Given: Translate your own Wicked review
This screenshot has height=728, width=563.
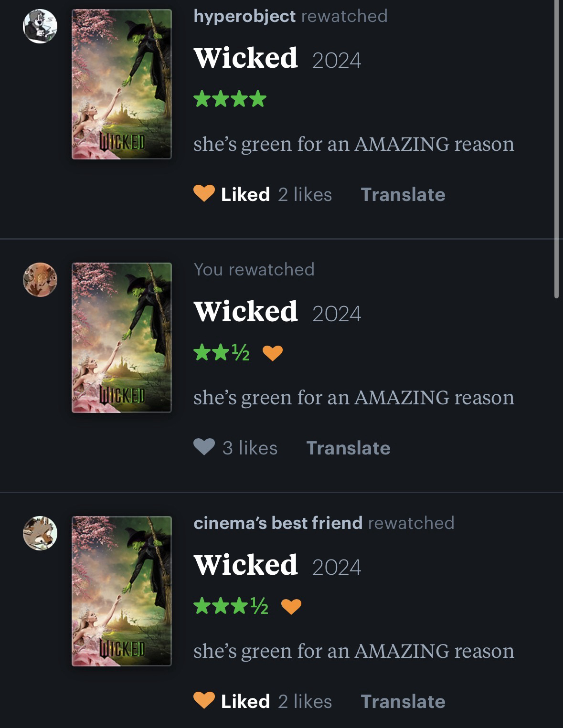Looking at the screenshot, I should click(348, 448).
